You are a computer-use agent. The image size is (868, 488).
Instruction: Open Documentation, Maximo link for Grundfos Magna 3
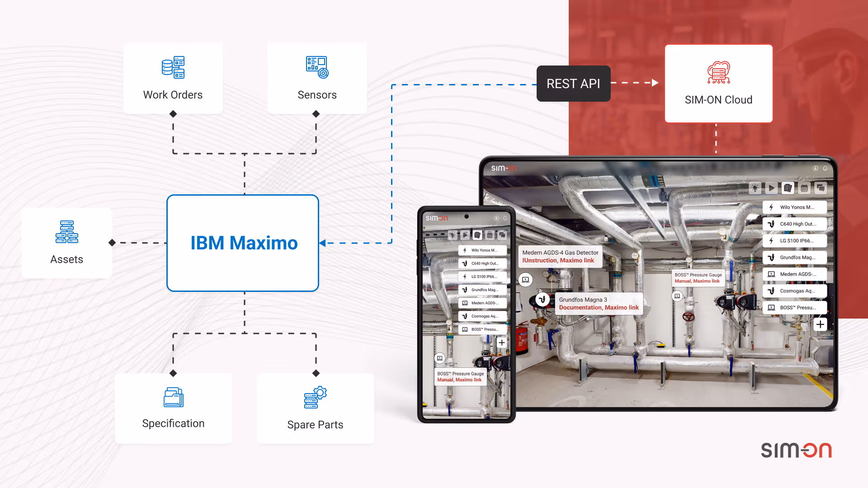click(x=599, y=308)
